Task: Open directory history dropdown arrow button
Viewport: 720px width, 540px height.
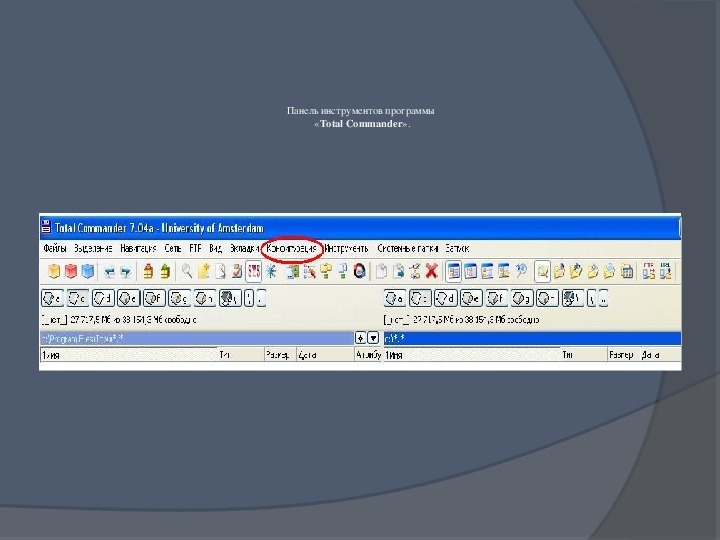Action: [x=373, y=338]
